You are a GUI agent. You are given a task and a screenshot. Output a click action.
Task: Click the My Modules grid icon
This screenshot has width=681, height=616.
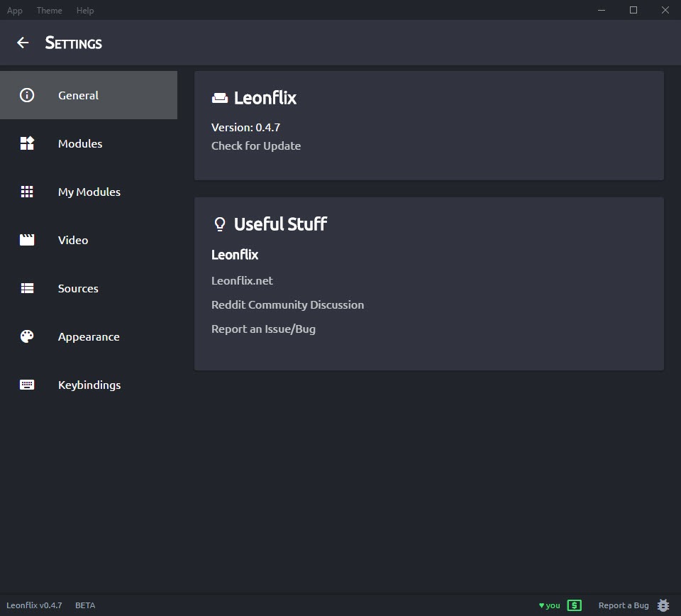point(27,192)
